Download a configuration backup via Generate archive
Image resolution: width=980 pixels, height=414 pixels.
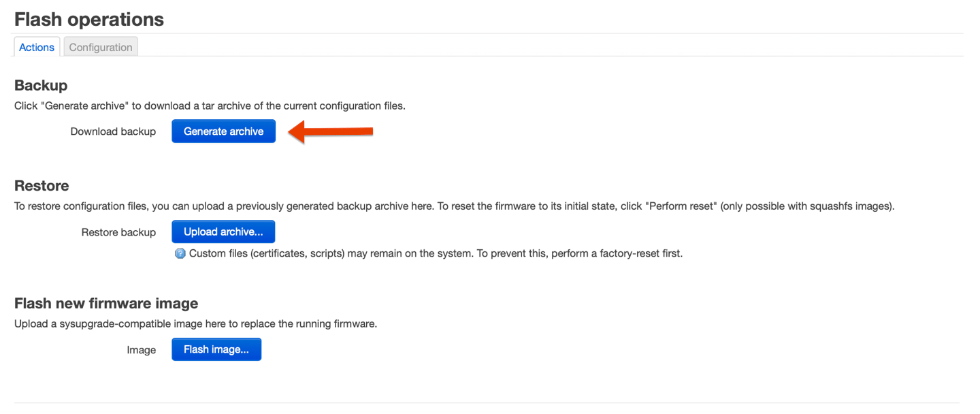[x=223, y=131]
